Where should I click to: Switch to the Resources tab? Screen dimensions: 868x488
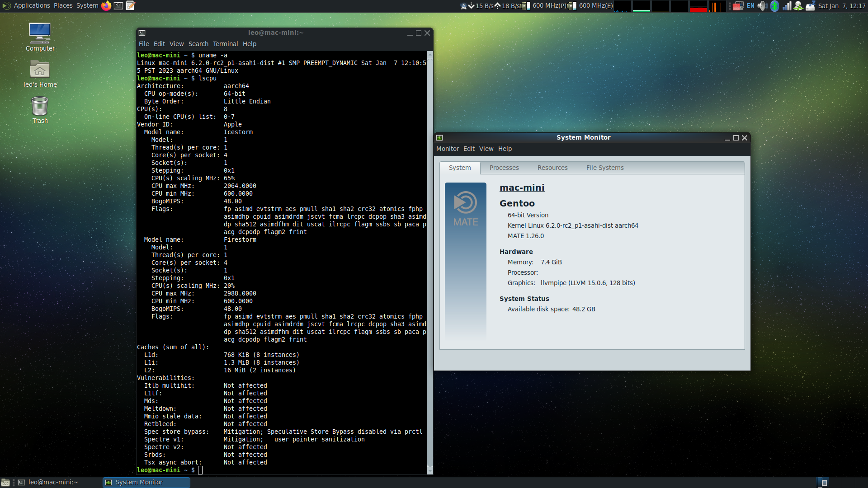(552, 168)
